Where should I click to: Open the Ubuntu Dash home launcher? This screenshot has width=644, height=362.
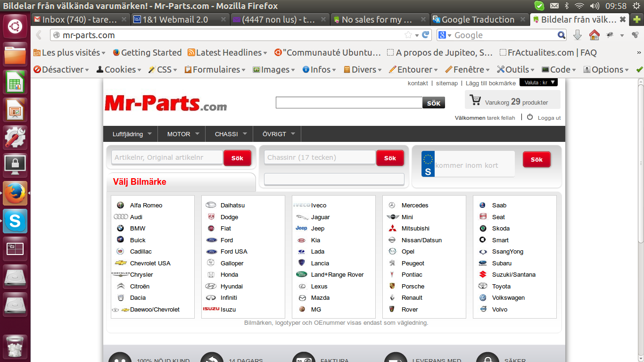(x=15, y=26)
